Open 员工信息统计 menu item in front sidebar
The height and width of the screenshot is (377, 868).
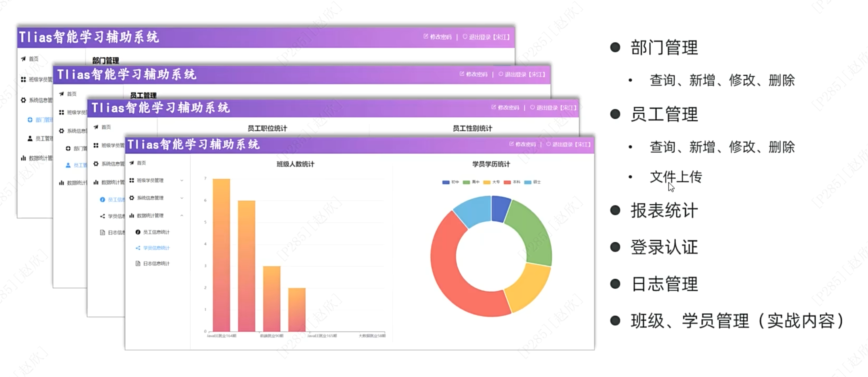(157, 232)
